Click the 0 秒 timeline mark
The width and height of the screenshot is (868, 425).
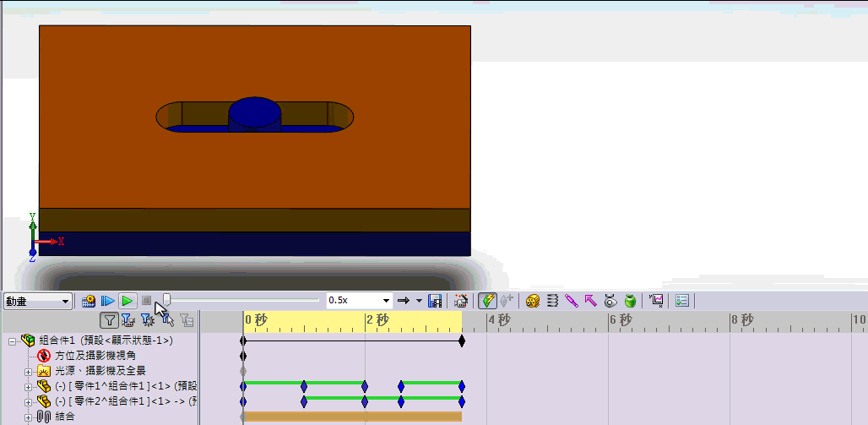click(x=257, y=319)
